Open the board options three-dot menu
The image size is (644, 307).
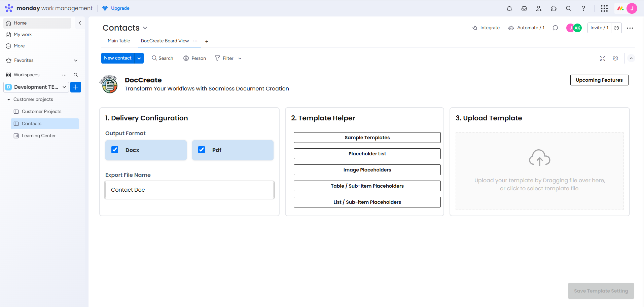coord(630,28)
